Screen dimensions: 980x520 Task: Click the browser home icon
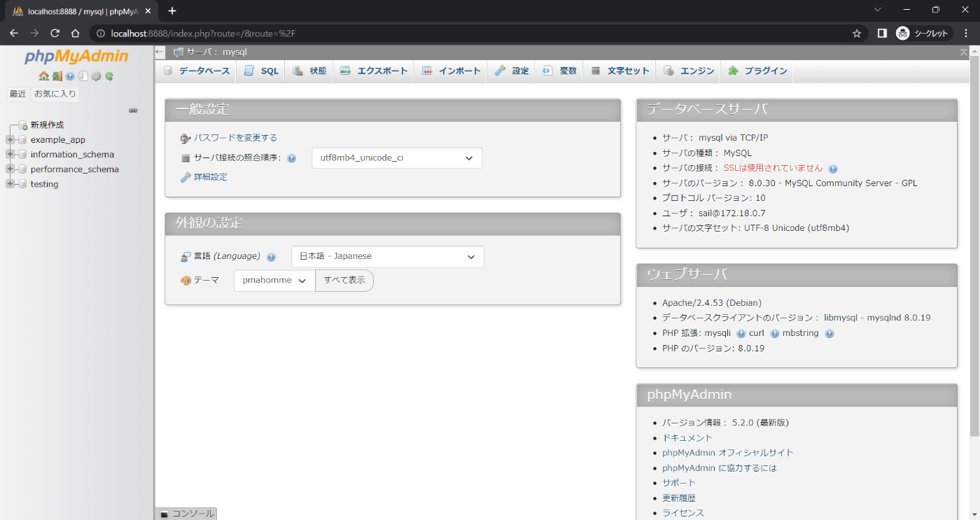point(75,33)
